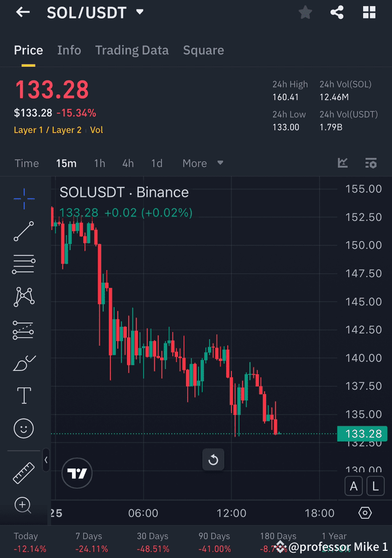
Task: Toggle logarithmic scale with the L button
Action: click(375, 486)
